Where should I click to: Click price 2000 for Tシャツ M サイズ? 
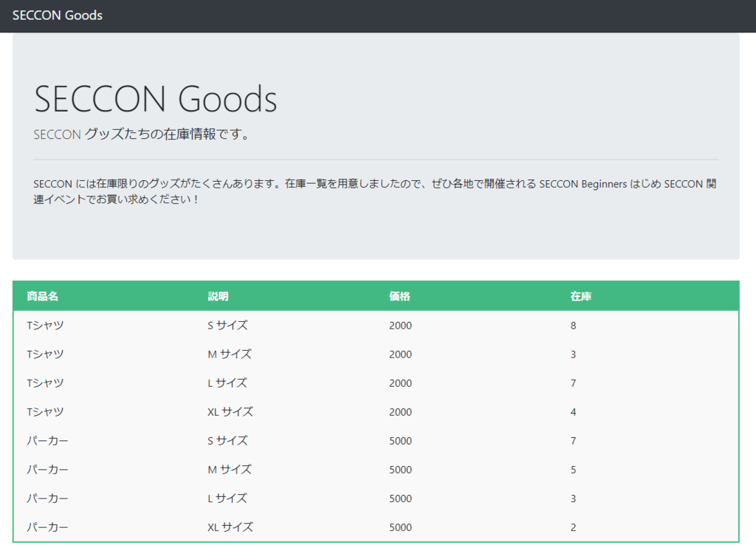[401, 355]
